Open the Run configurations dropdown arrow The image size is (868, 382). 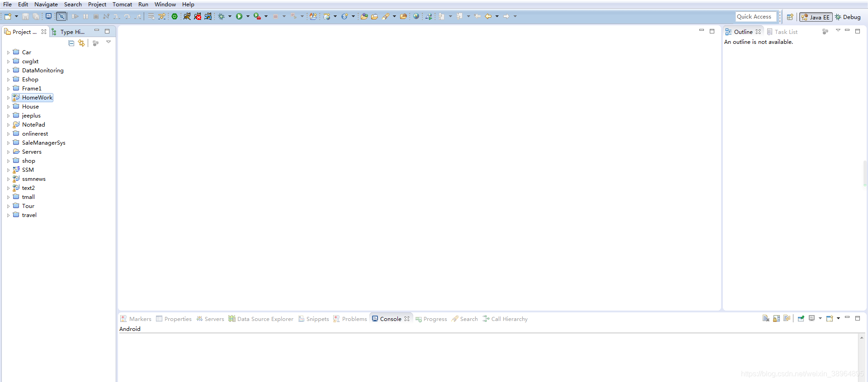pos(248,16)
